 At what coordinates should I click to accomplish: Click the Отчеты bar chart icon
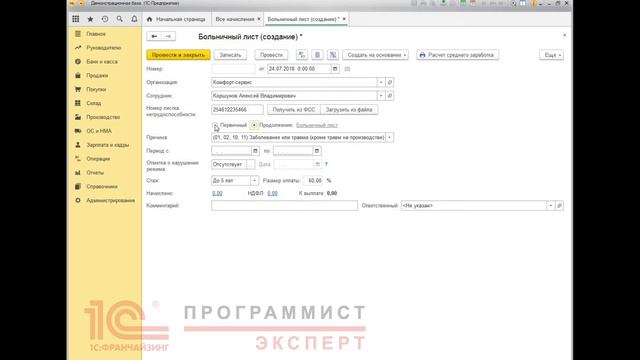tap(78, 173)
